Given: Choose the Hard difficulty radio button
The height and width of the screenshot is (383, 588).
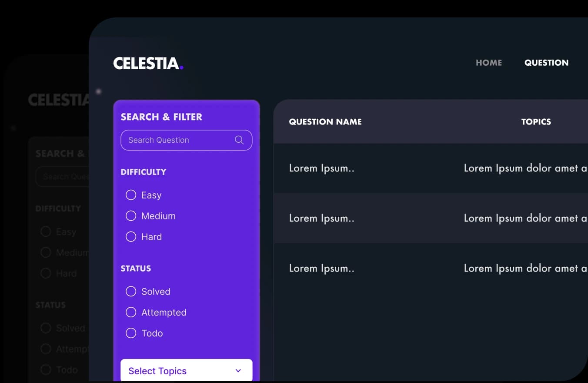Looking at the screenshot, I should click(x=131, y=237).
